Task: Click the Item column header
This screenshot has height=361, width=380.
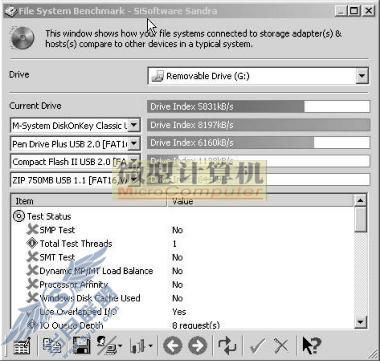Action: pyautogui.click(x=89, y=201)
